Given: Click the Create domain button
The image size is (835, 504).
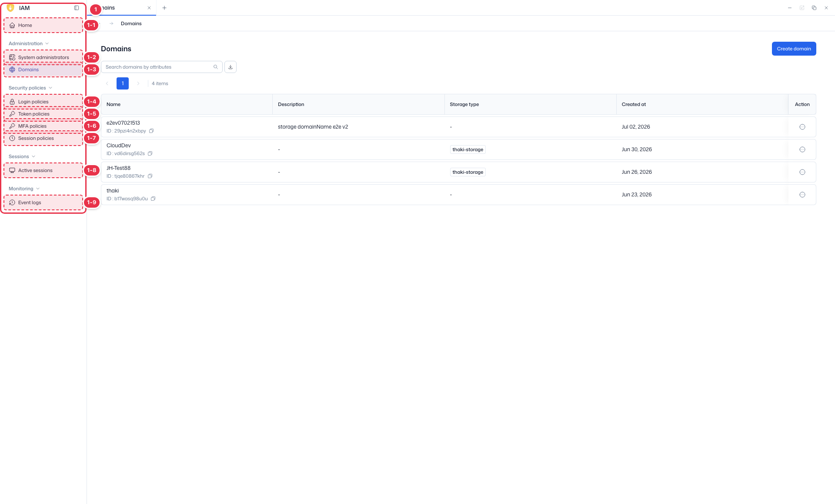Looking at the screenshot, I should point(794,49).
